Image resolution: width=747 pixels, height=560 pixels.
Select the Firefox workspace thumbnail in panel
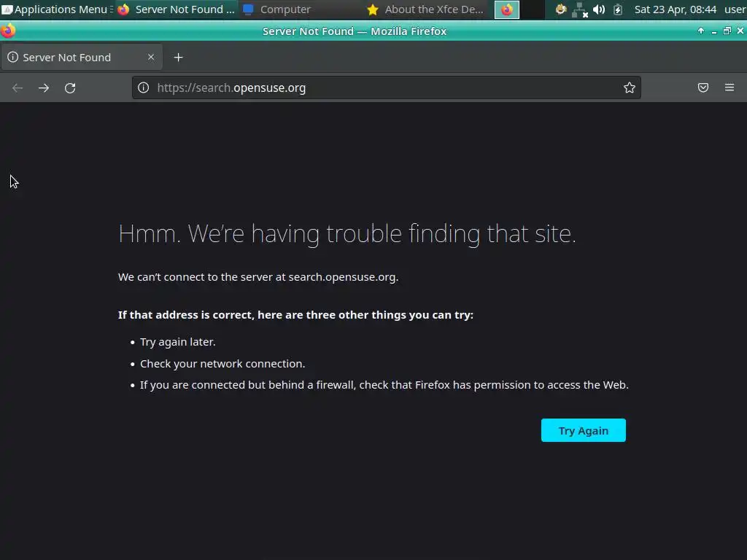pyautogui.click(x=507, y=9)
